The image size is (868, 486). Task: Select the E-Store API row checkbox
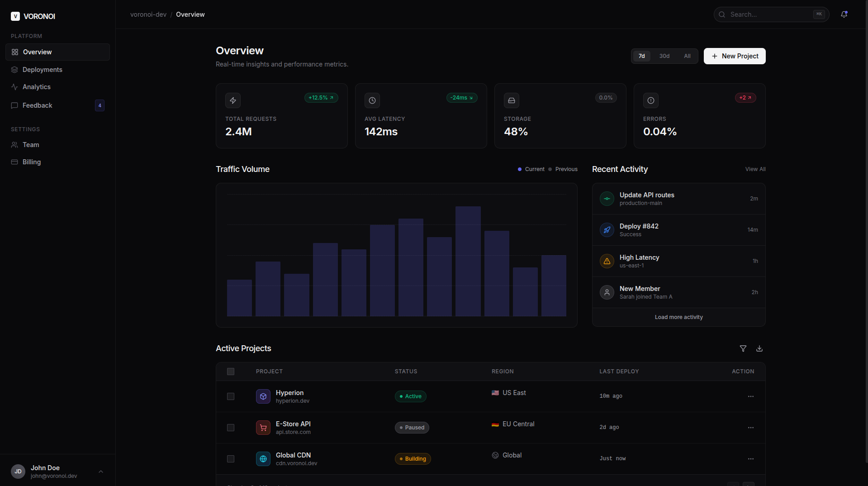point(230,428)
